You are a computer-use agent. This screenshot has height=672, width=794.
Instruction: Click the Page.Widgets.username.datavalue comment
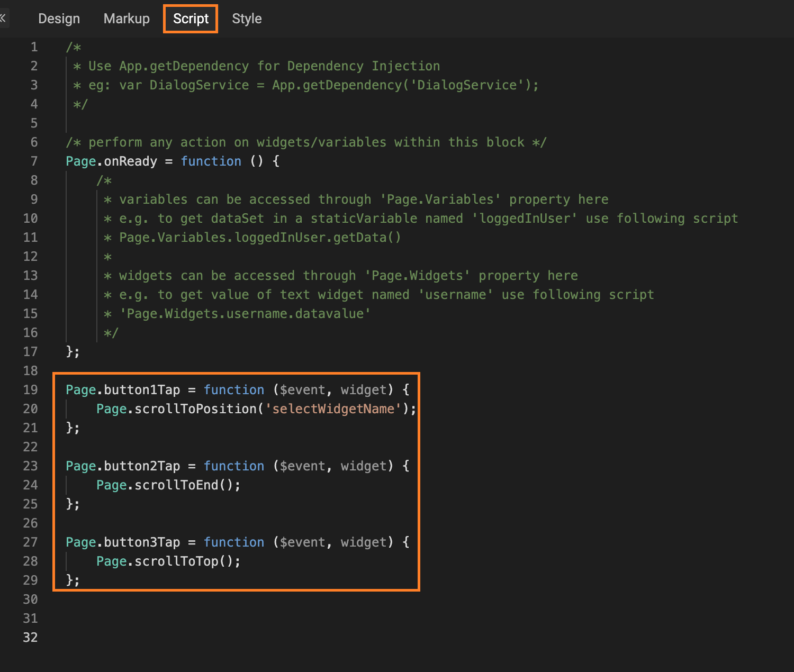coord(244,313)
